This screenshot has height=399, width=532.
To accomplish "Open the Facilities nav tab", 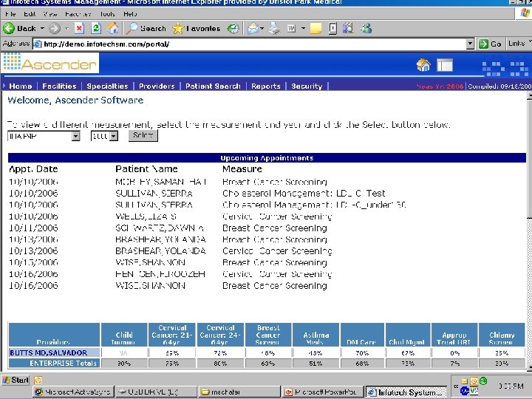I will tap(59, 86).
